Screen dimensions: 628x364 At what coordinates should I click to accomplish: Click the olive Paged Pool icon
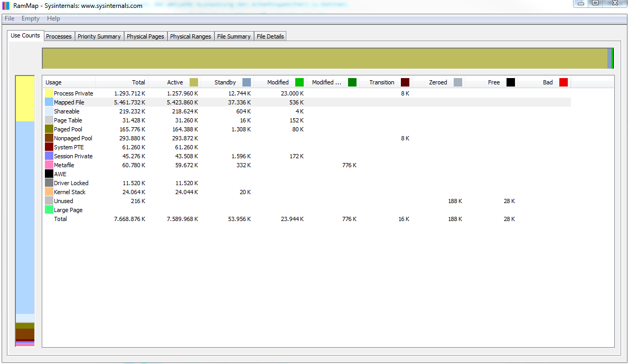[49, 129]
